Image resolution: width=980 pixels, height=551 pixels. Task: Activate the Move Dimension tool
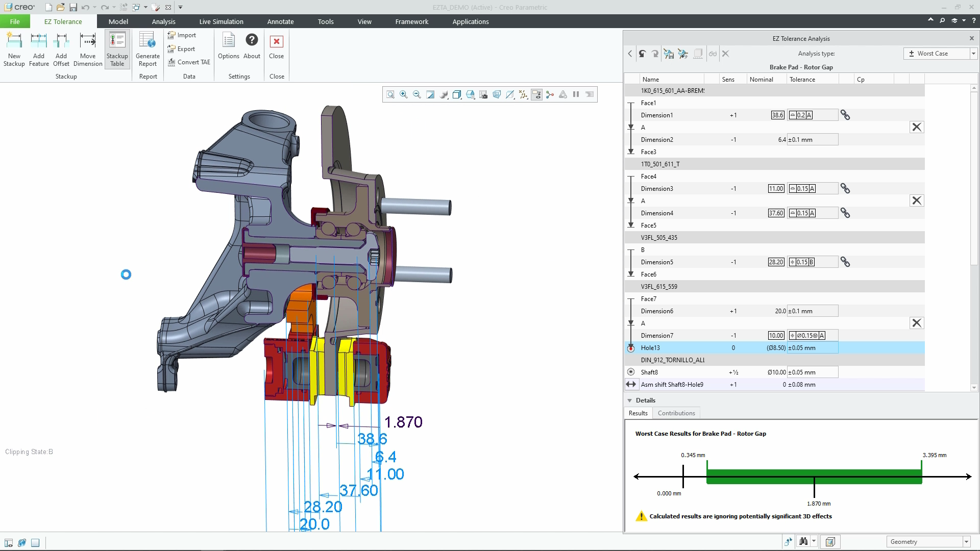click(x=88, y=49)
